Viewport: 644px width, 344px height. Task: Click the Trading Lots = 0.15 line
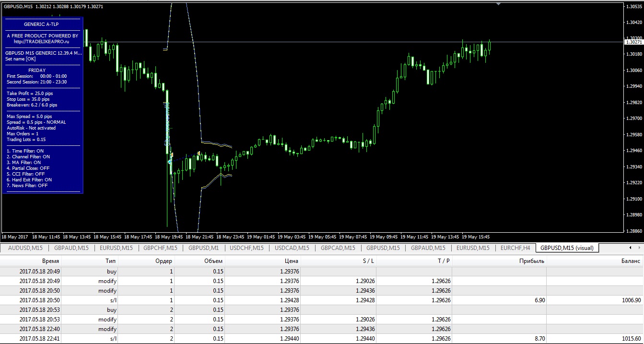coord(26,140)
